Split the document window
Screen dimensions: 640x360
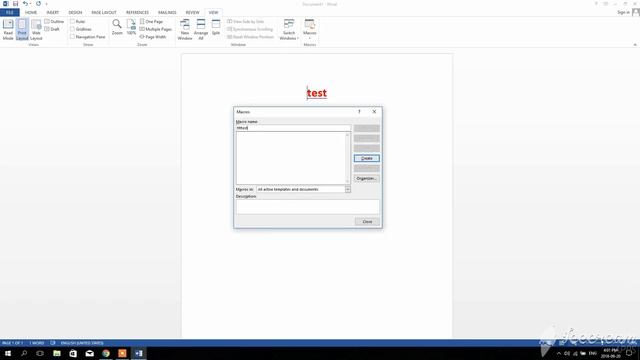click(216, 27)
